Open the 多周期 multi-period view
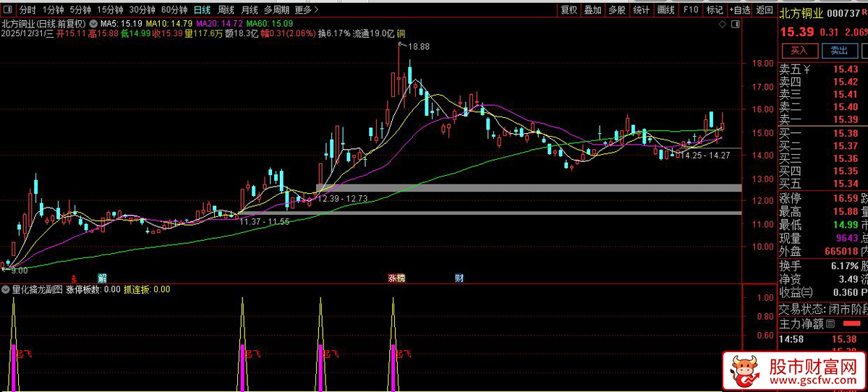 pos(276,10)
